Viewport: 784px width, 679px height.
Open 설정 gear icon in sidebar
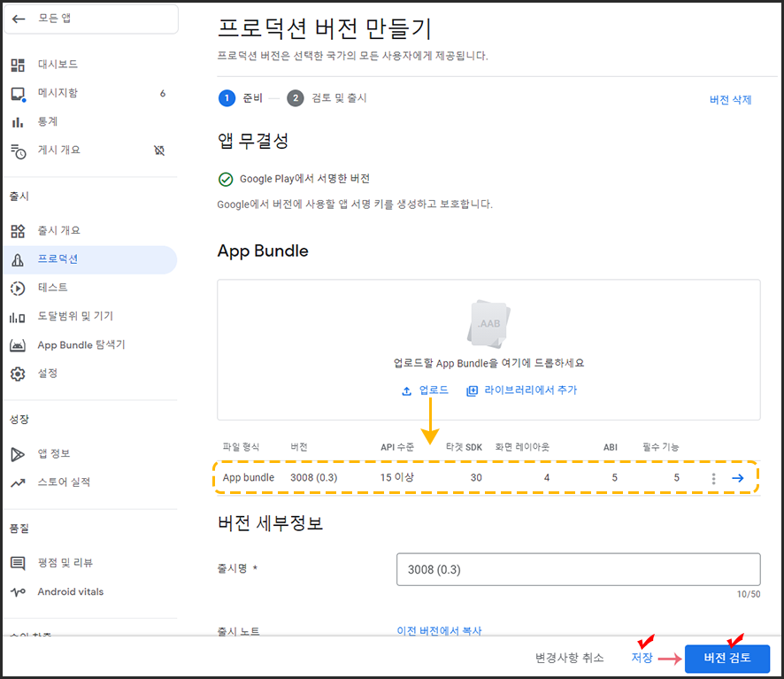(x=18, y=374)
